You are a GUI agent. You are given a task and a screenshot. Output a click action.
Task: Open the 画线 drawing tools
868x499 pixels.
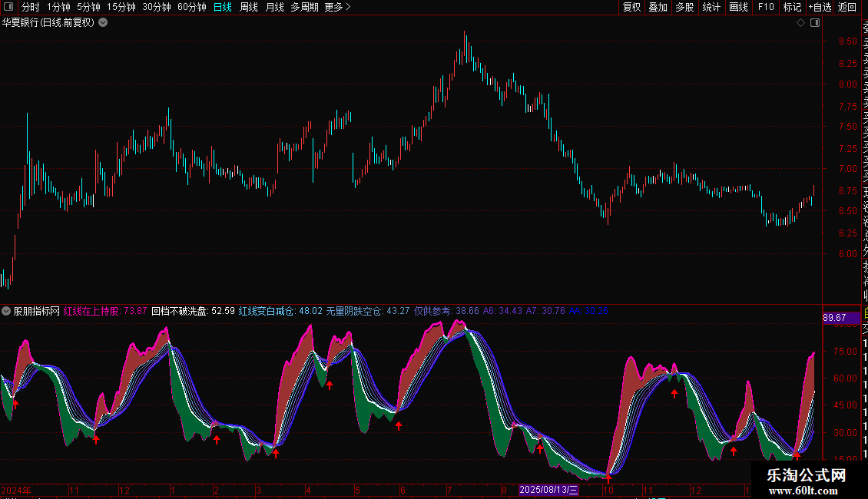[738, 7]
